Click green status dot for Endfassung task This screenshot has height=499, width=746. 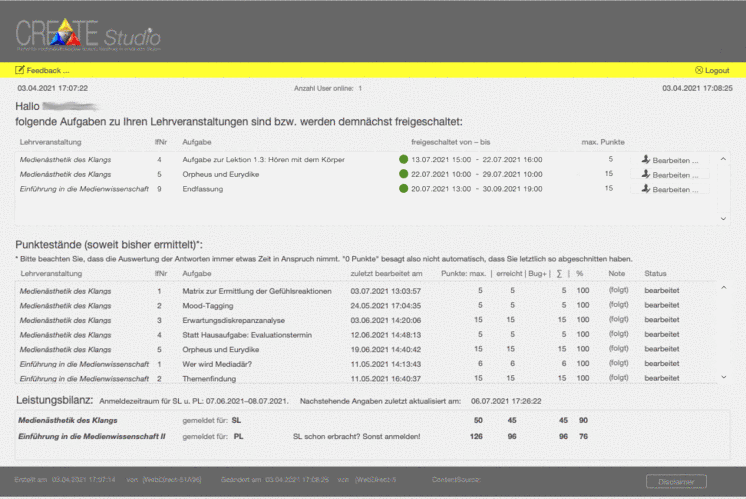[x=404, y=189]
